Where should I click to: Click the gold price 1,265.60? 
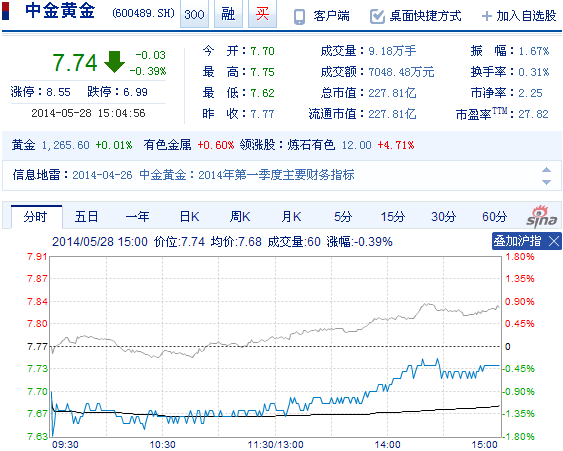(65, 145)
